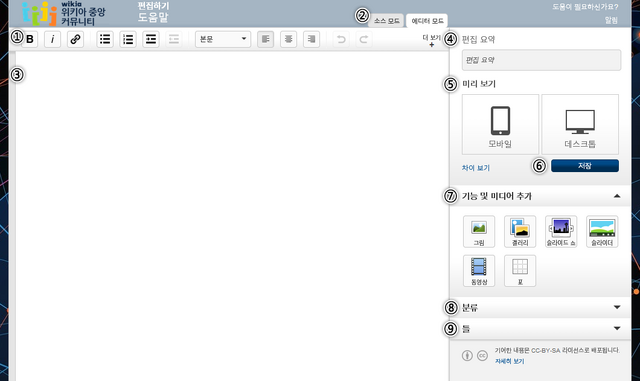Switch to the 에디터 모드 tab
Viewport: 640px width, 381px height.
427,21
